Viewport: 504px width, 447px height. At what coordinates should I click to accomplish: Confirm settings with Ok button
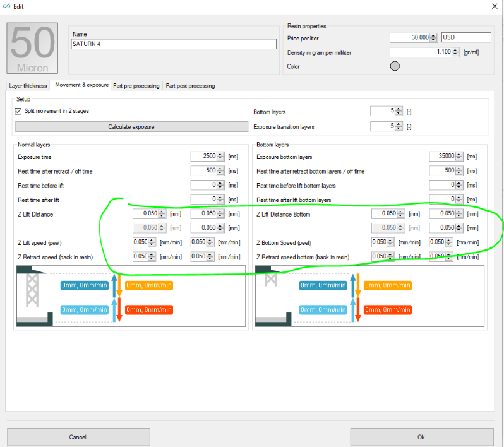(422, 437)
